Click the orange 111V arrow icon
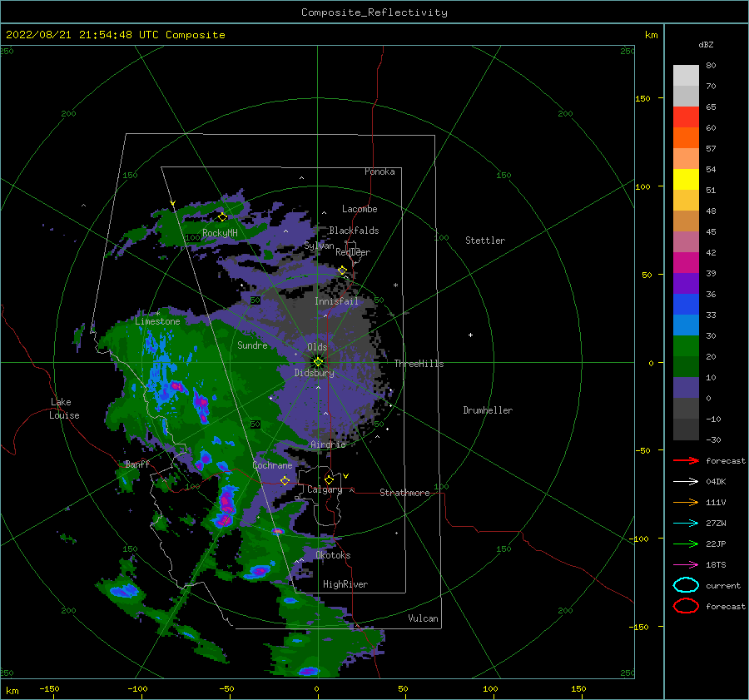The height and width of the screenshot is (700, 749). (686, 502)
